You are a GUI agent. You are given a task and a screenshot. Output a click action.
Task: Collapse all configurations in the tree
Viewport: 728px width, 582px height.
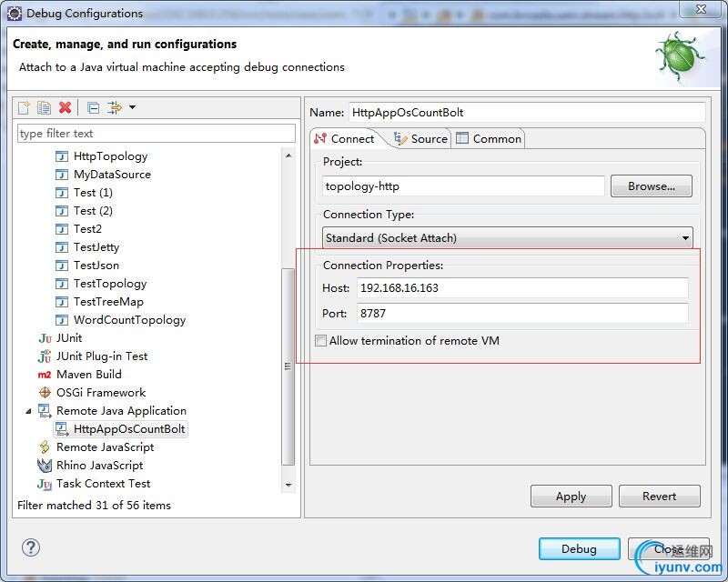94,107
